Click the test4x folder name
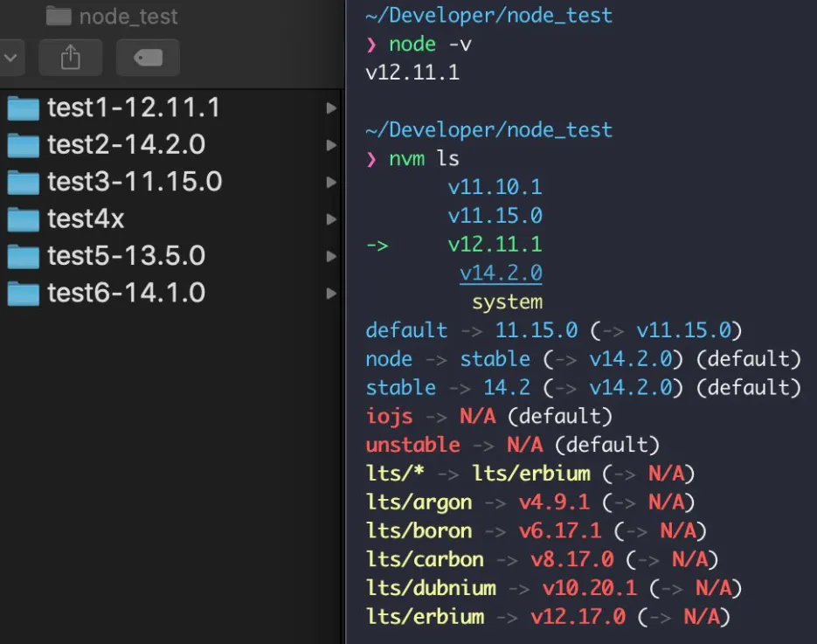This screenshot has height=644, width=817. [86, 218]
